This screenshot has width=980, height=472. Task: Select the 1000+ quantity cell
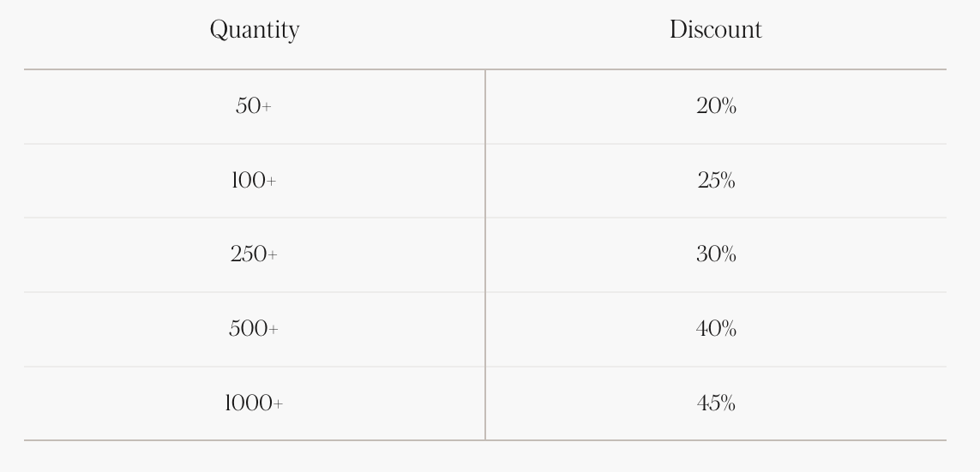coord(254,403)
